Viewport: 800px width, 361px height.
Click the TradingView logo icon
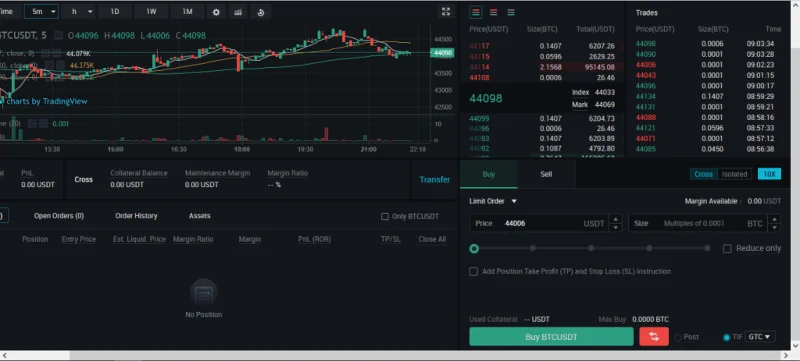click(x=2, y=101)
